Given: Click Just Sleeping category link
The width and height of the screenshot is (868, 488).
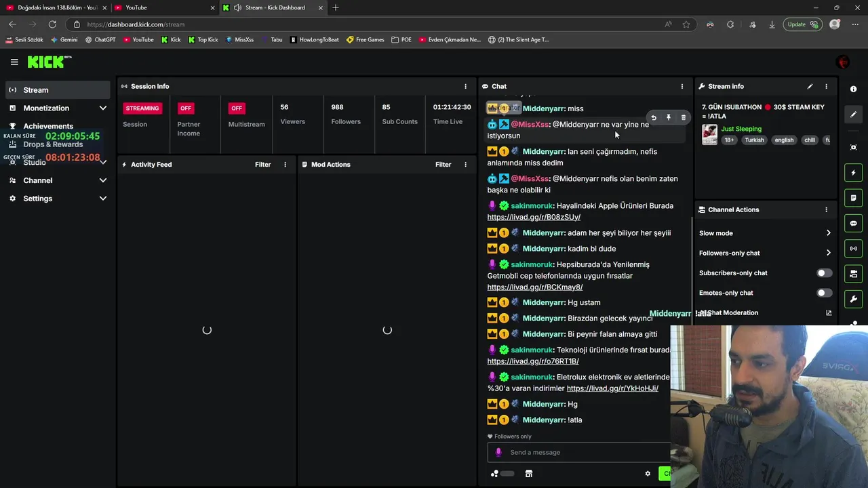Looking at the screenshot, I should click(741, 129).
